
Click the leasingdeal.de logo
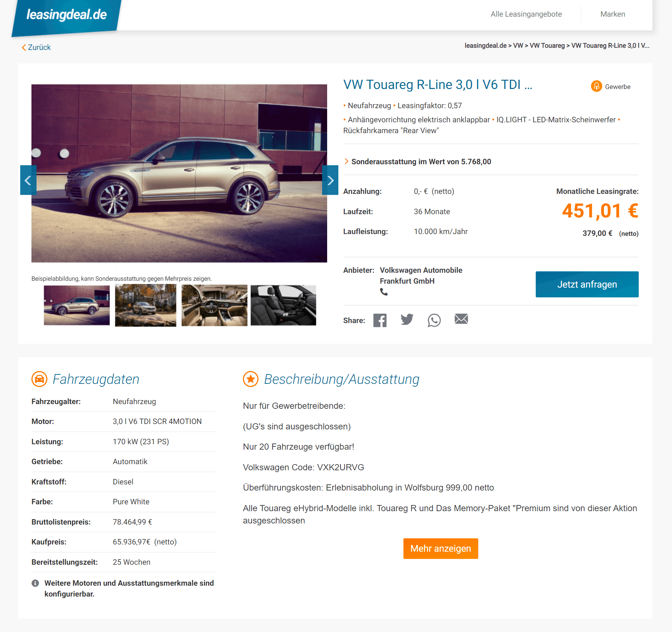[67, 15]
